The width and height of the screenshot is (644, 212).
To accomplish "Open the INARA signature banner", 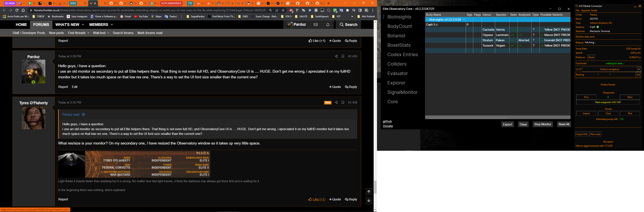I will coord(134,164).
